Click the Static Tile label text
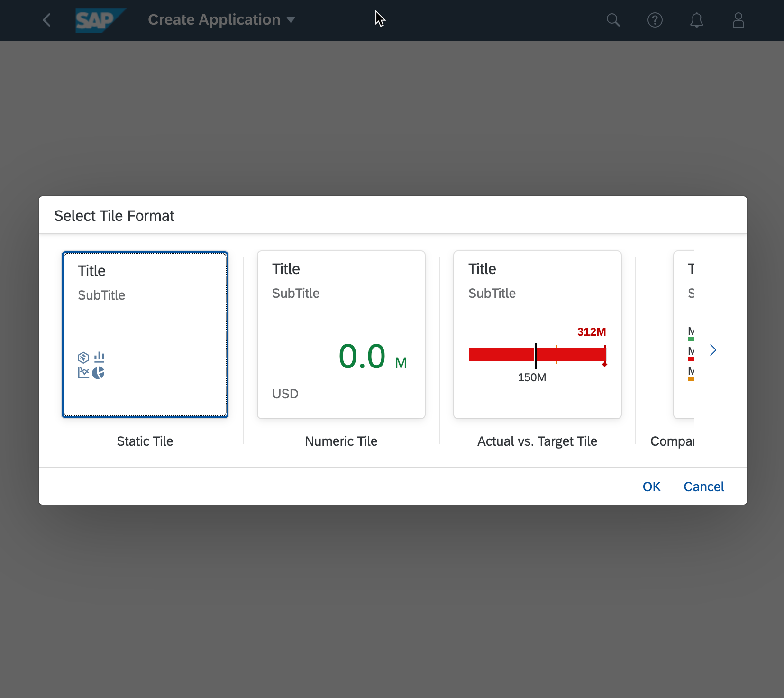The height and width of the screenshot is (698, 784). click(145, 441)
